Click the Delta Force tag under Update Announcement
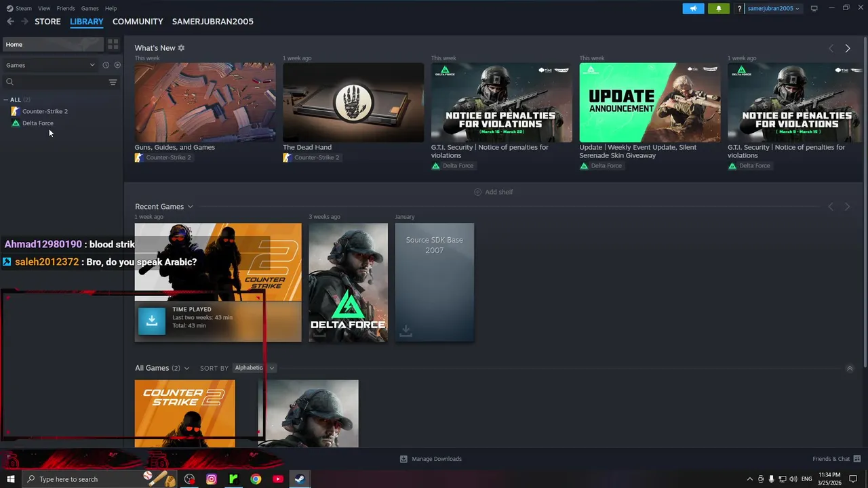The height and width of the screenshot is (488, 868). [601, 166]
